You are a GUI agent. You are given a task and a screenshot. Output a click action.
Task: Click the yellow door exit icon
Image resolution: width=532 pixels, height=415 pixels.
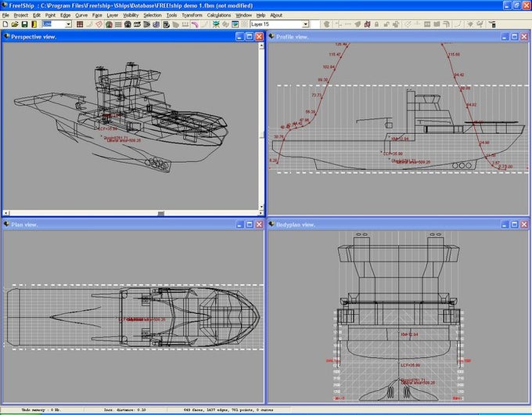34,24
